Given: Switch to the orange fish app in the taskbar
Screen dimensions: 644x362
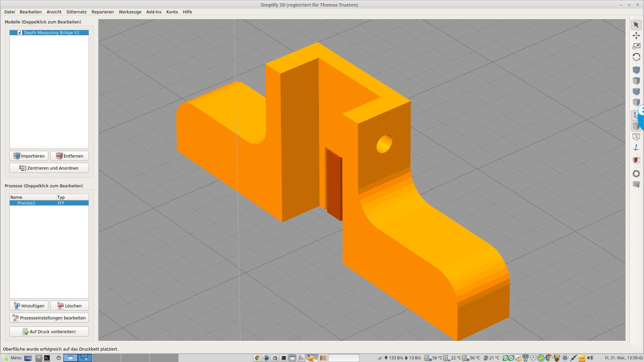Looking at the screenshot, I should (x=312, y=358).
